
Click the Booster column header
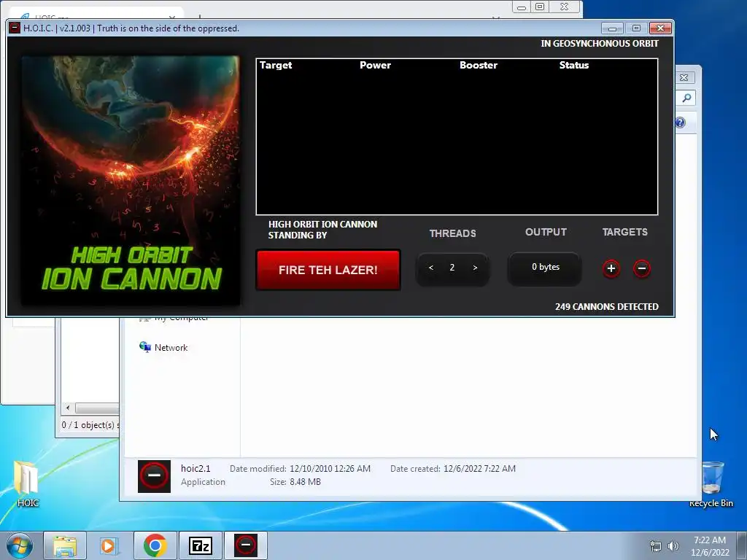click(x=479, y=65)
